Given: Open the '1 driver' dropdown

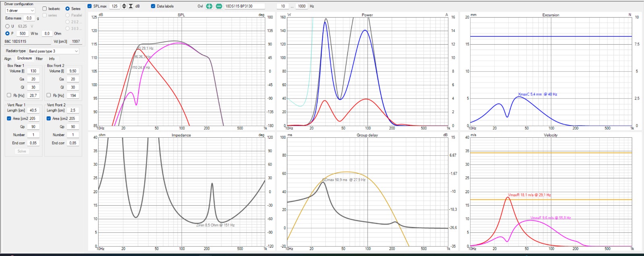Looking at the screenshot, I should [20, 10].
